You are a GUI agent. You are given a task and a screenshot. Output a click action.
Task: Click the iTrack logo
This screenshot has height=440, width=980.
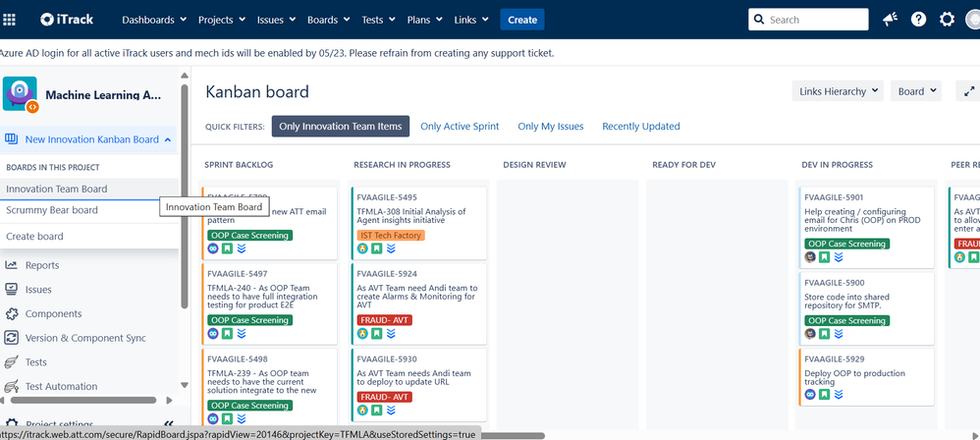click(67, 20)
